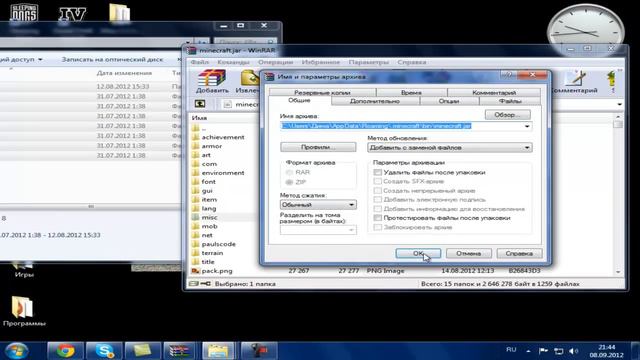Toggle 'Заблокировать архив' checkbox

pyautogui.click(x=378, y=227)
